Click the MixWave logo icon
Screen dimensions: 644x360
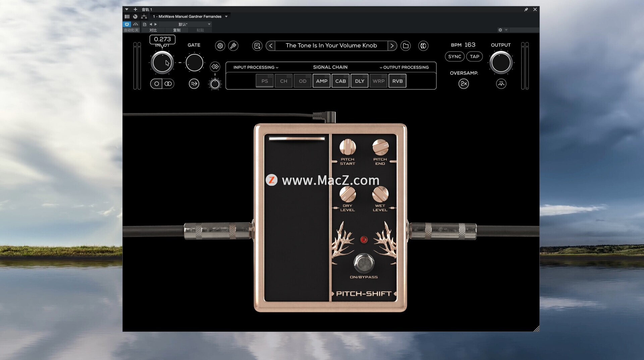coord(423,46)
